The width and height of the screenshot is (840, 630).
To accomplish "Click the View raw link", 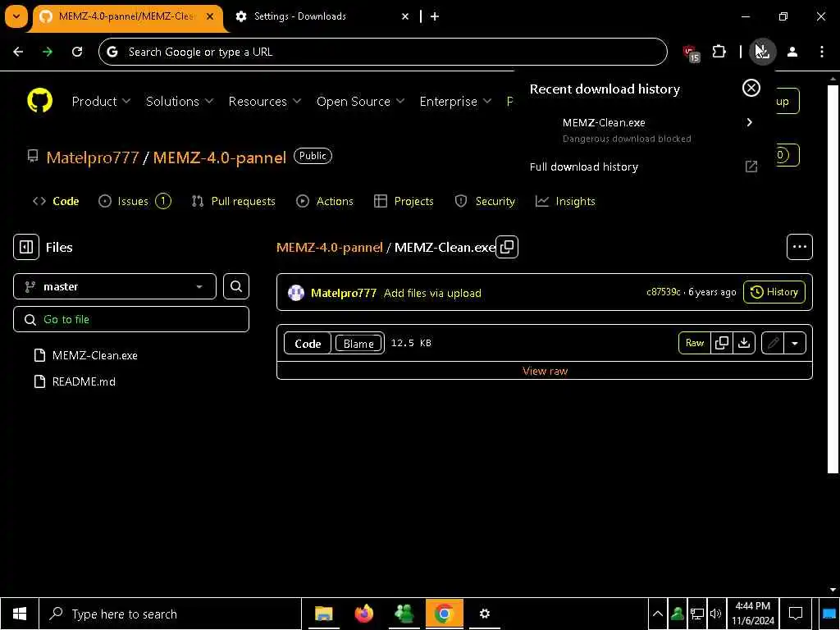I will 545,371.
